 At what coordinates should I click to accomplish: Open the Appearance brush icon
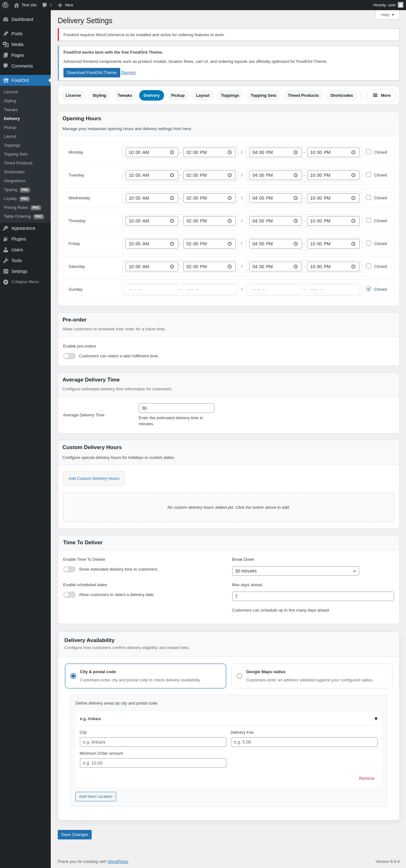(x=6, y=228)
